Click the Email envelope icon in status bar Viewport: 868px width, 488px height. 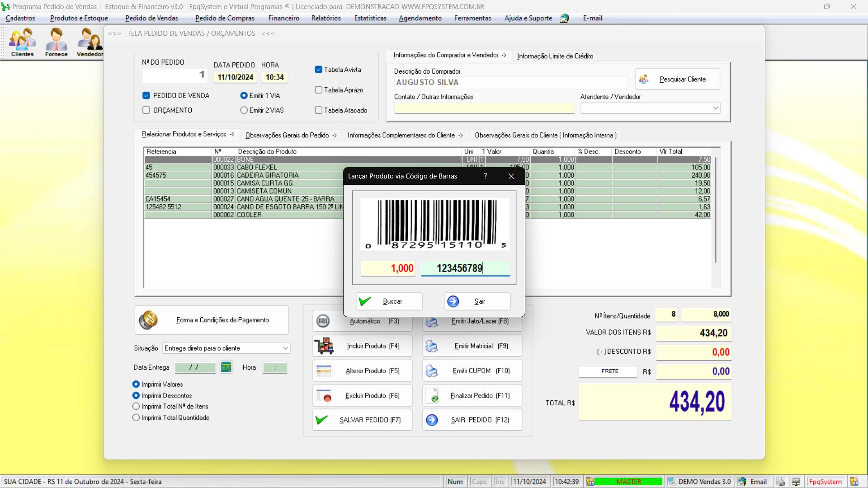click(x=742, y=482)
